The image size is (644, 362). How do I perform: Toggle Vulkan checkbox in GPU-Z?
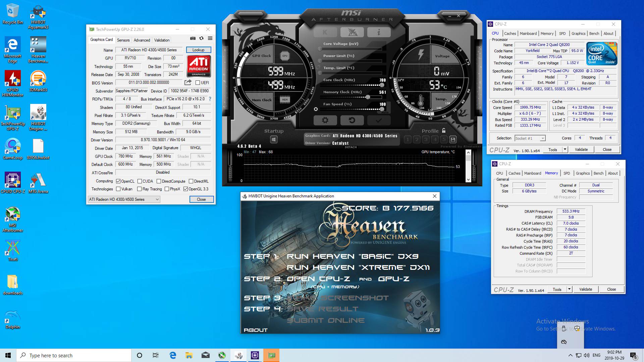pos(118,189)
